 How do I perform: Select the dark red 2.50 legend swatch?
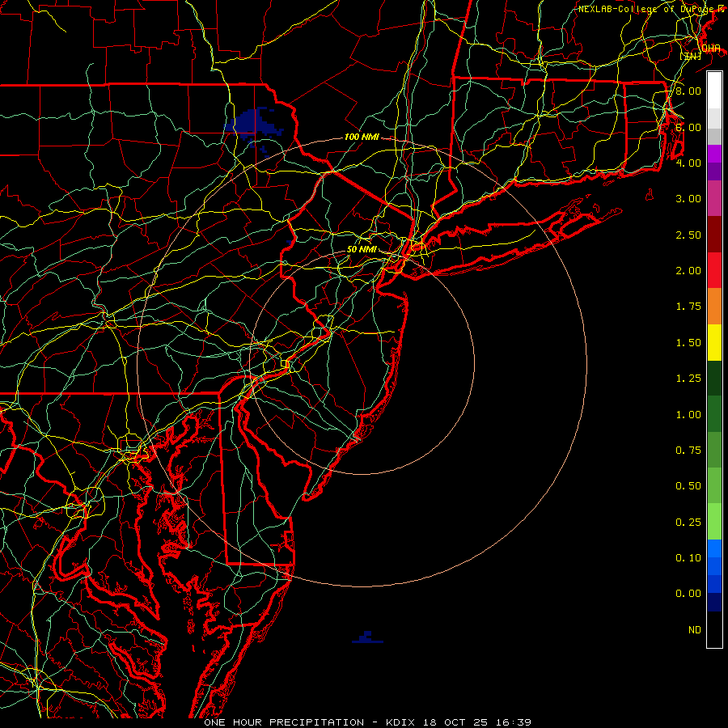pyautogui.click(x=714, y=235)
